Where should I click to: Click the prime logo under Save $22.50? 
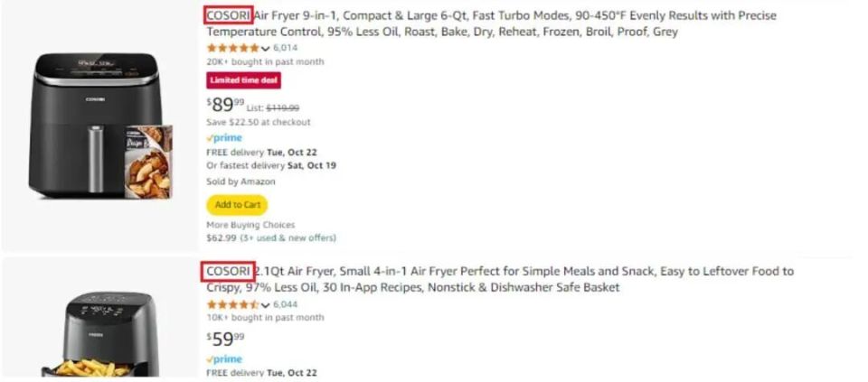(x=224, y=137)
